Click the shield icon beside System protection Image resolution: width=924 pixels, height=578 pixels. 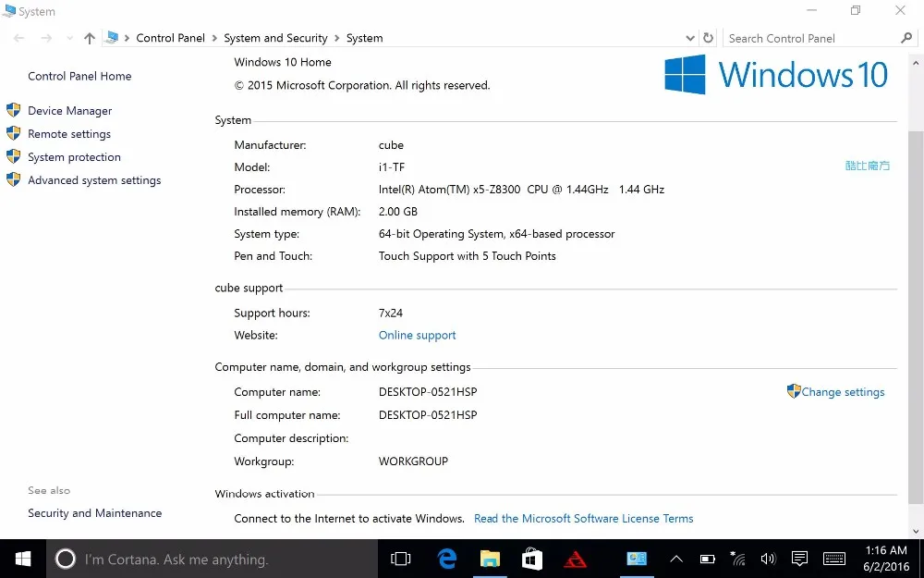[14, 156]
